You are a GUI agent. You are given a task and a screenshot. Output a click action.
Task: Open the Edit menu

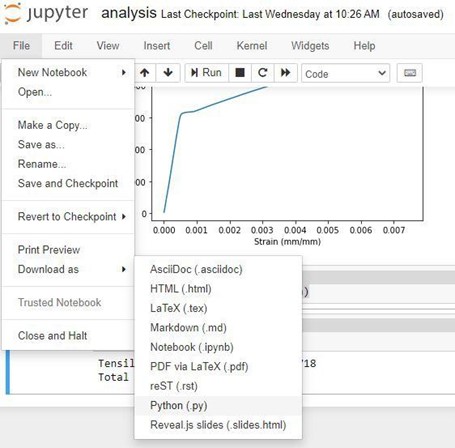click(63, 46)
